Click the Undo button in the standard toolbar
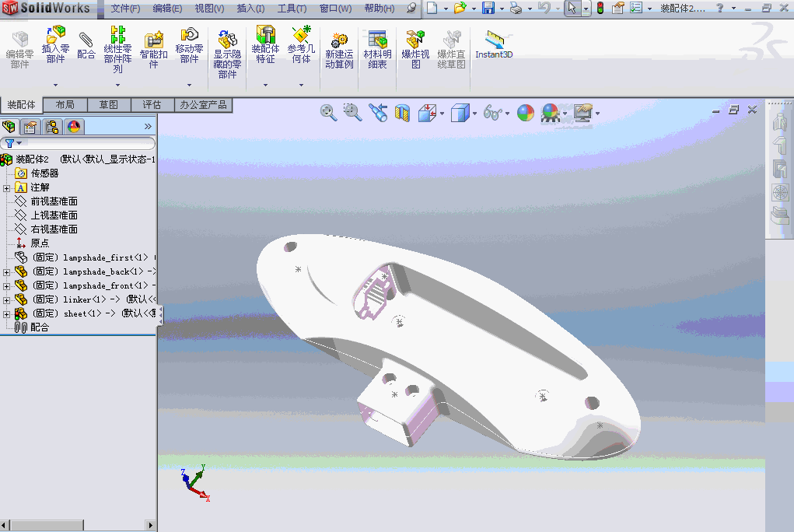794x532 pixels. (x=541, y=9)
